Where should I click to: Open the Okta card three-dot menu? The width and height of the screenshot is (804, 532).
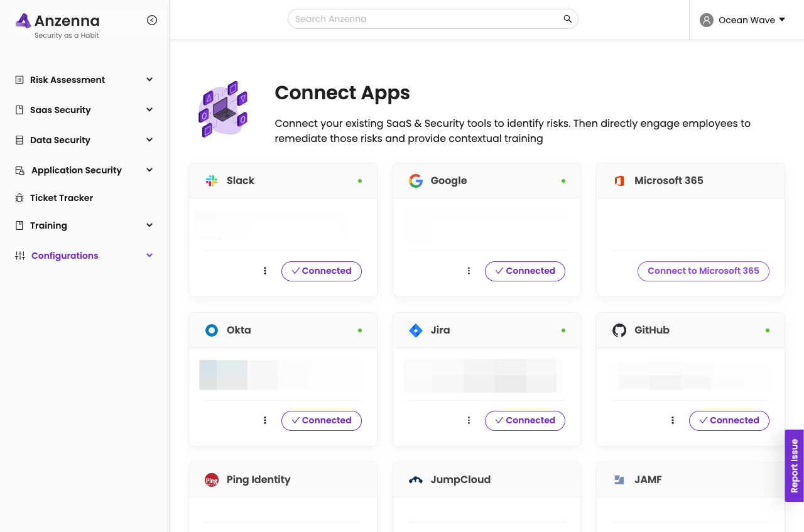(x=265, y=420)
